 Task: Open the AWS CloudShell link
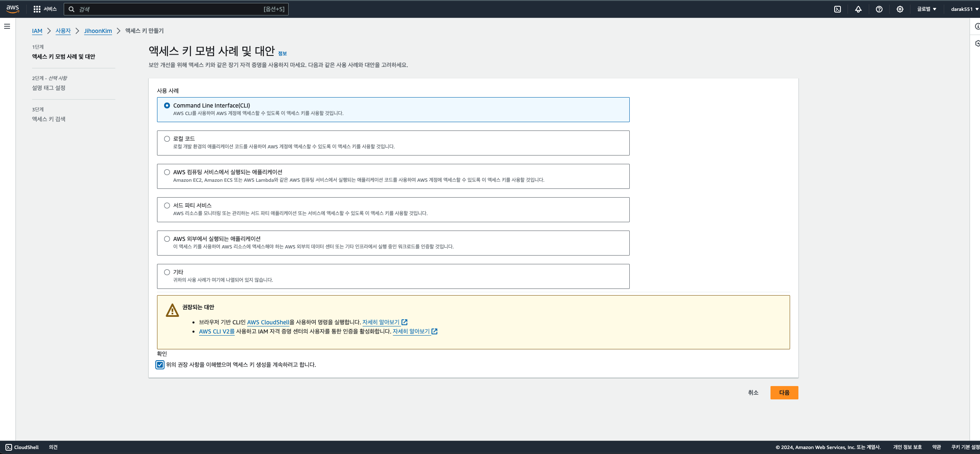click(x=268, y=322)
